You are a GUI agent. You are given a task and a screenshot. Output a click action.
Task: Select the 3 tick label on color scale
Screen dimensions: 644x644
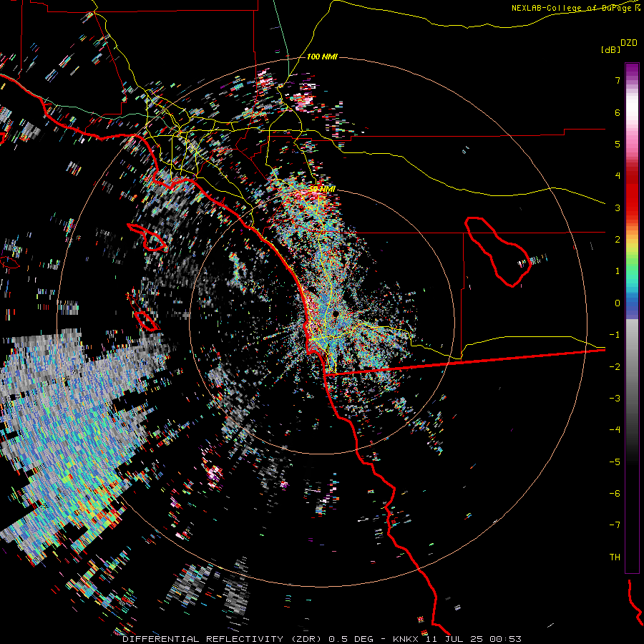pyautogui.click(x=618, y=208)
